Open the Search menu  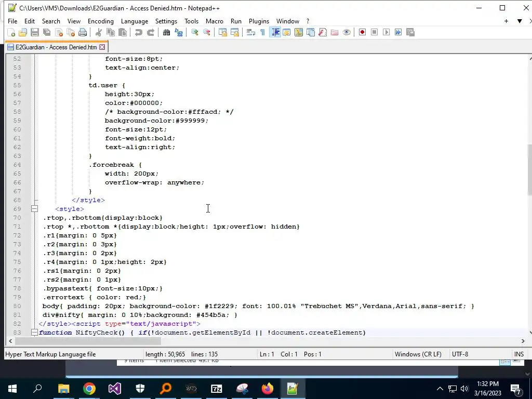(x=51, y=21)
